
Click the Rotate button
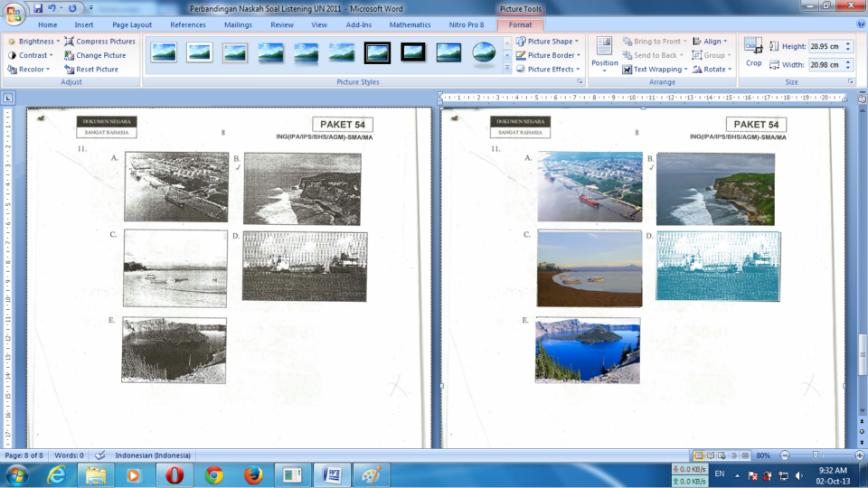[712, 70]
